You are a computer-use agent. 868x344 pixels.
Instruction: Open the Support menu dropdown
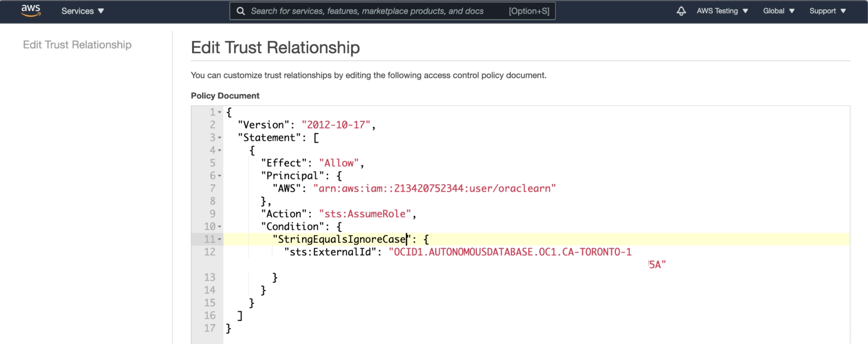click(827, 11)
